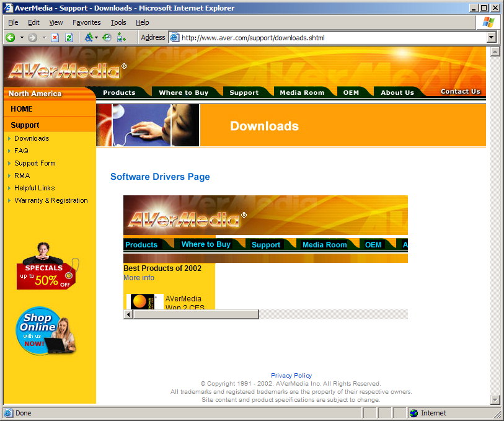Image resolution: width=504 pixels, height=421 pixels.
Task: Open the Favorites menu
Action: tap(86, 22)
